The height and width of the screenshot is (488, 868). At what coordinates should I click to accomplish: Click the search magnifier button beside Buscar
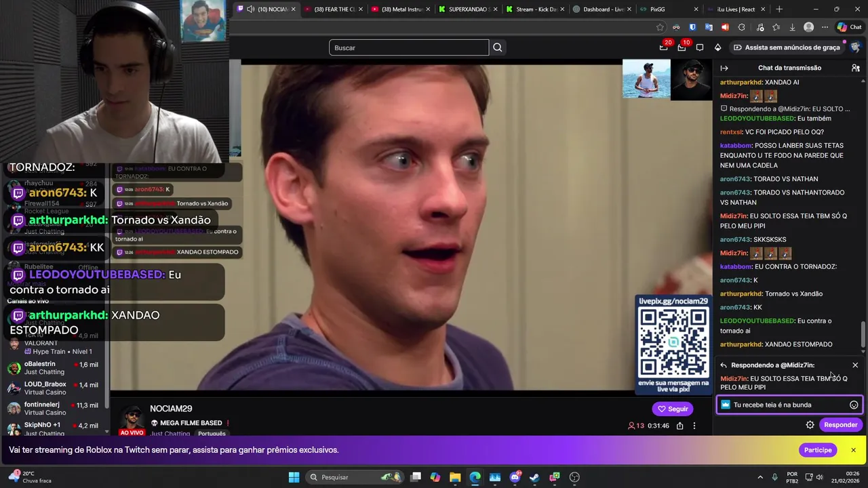coord(498,47)
